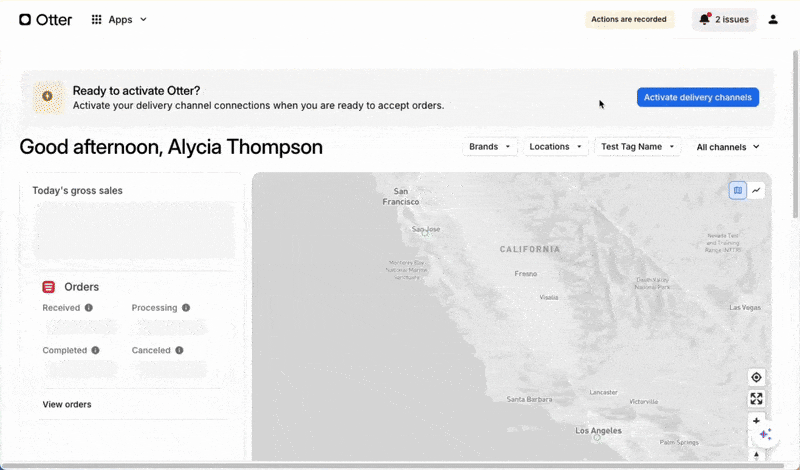Open the View orders link
This screenshot has height=470, width=800.
[x=67, y=404]
